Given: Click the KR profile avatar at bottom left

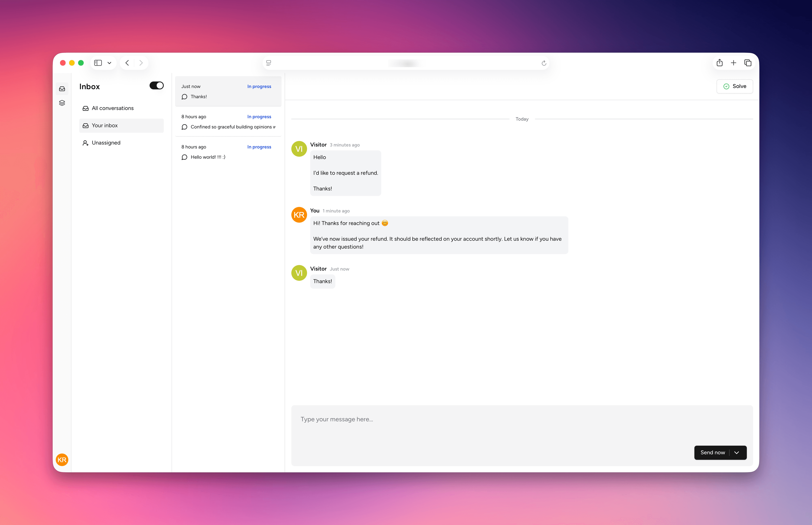Looking at the screenshot, I should [x=62, y=459].
